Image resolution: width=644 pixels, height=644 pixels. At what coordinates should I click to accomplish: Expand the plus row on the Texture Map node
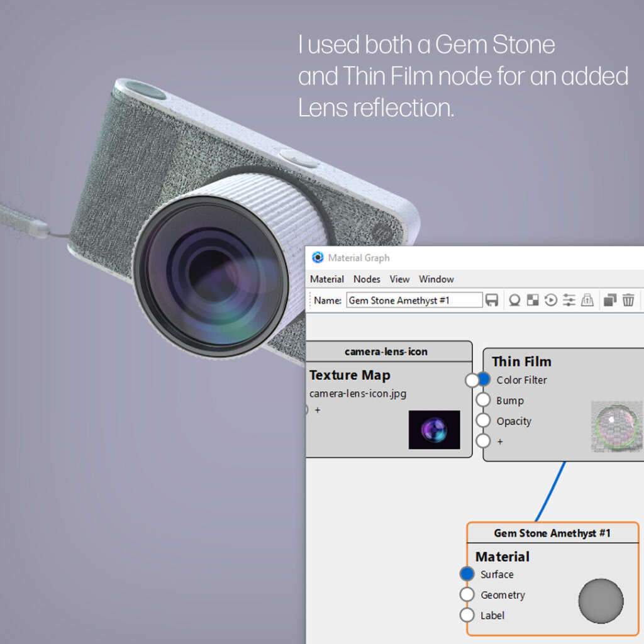(317, 410)
